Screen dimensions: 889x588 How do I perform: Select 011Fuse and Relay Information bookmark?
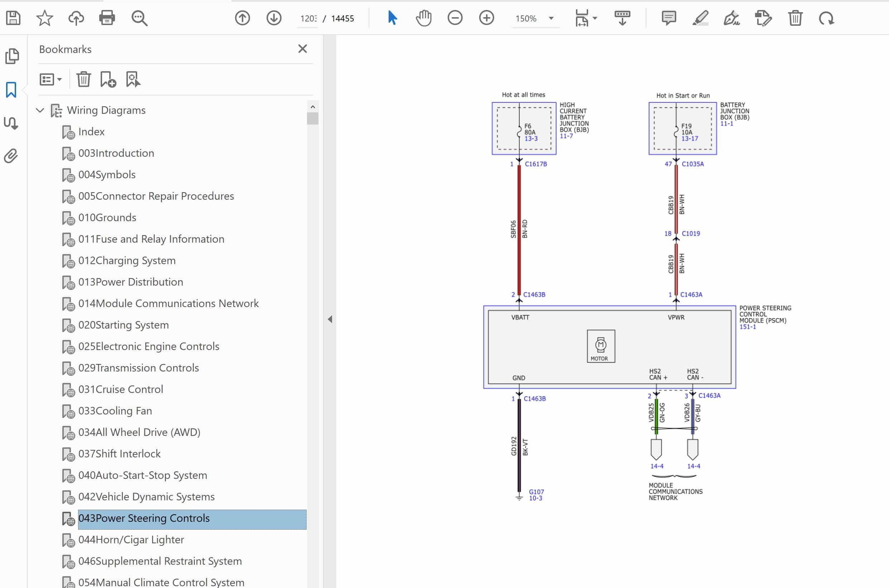pos(151,239)
